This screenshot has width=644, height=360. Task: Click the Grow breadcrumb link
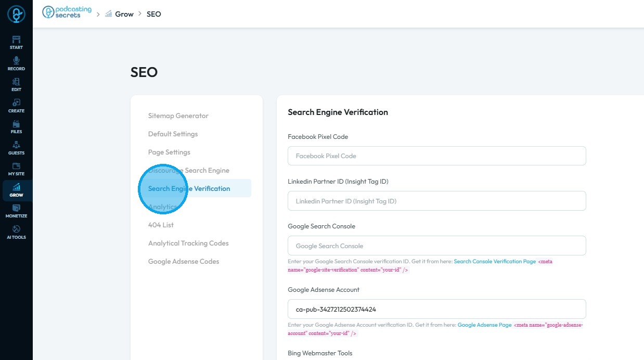(x=124, y=14)
